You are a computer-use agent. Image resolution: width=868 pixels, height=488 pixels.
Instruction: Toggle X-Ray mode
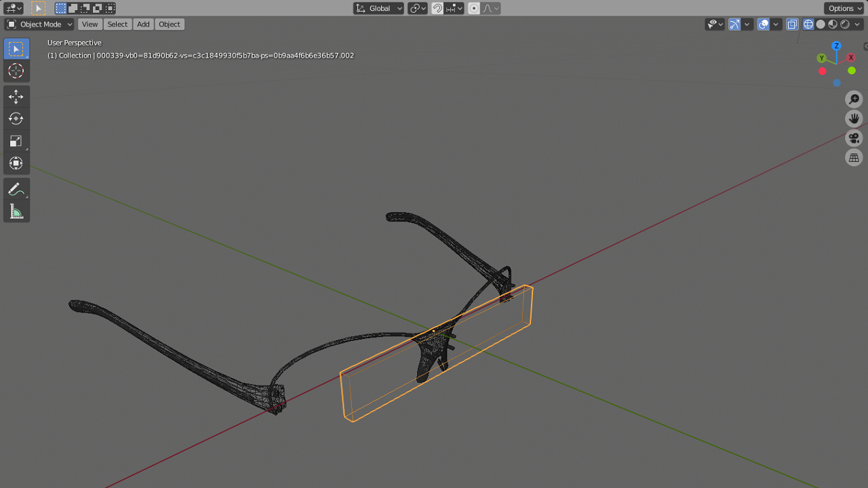click(x=792, y=24)
